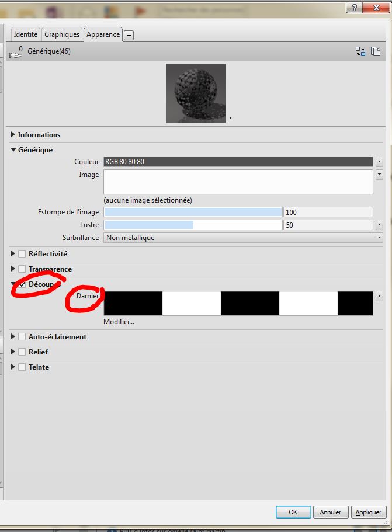392x532 pixels.
Task: Click the duplicate asset icon
Action: coord(376,51)
